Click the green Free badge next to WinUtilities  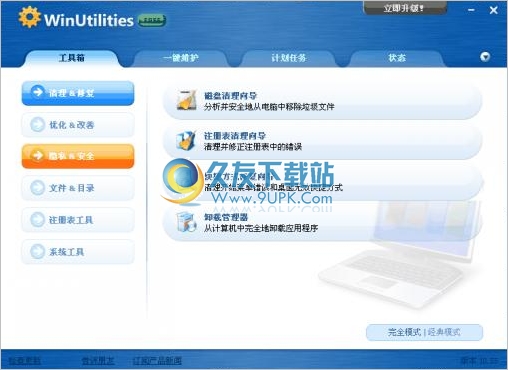pyautogui.click(x=152, y=21)
